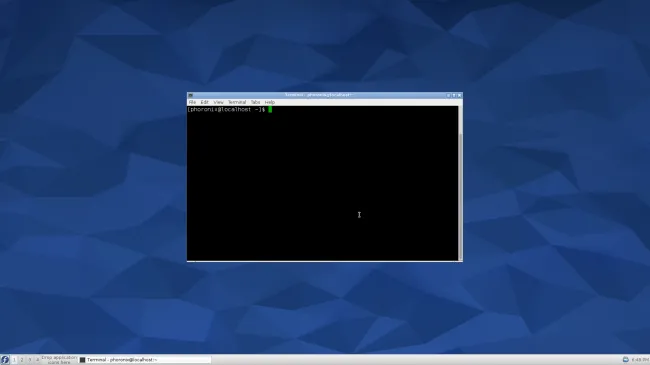This screenshot has width=650, height=365.
Task: Click the network tray icon in panel
Action: click(x=626, y=360)
